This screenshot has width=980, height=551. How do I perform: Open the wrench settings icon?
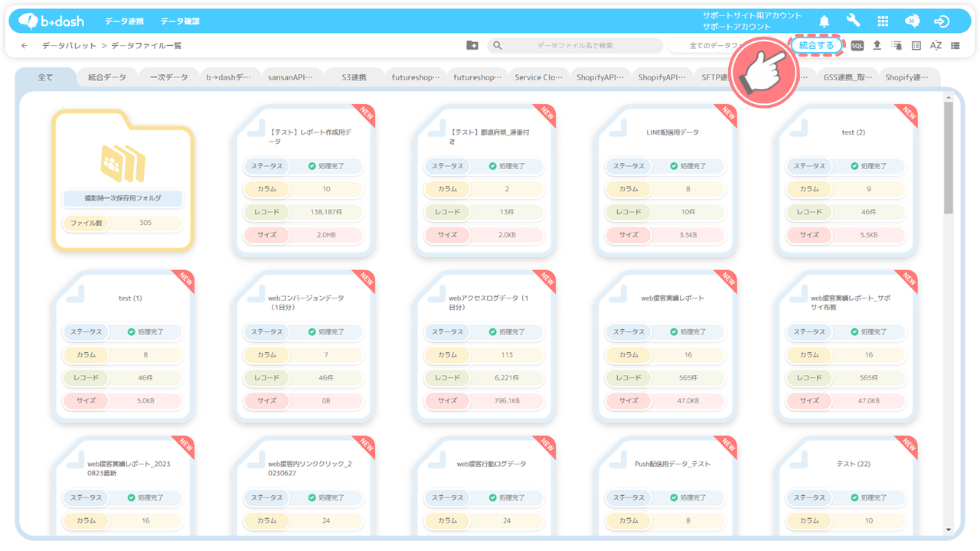pyautogui.click(x=854, y=21)
